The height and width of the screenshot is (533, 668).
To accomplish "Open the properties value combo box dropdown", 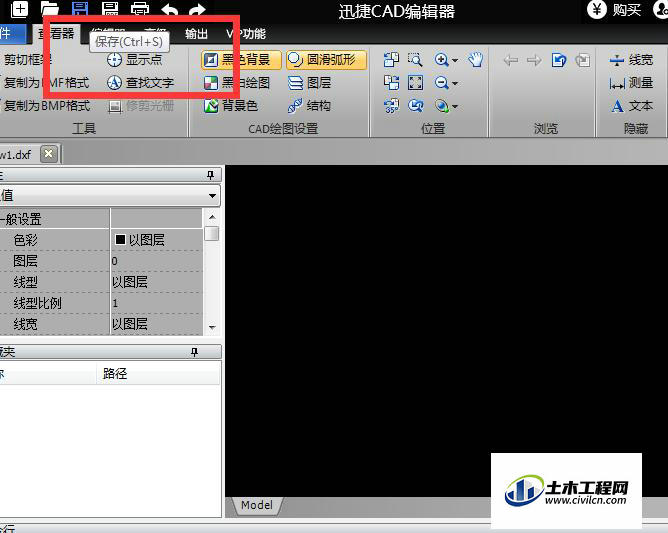I will [212, 196].
